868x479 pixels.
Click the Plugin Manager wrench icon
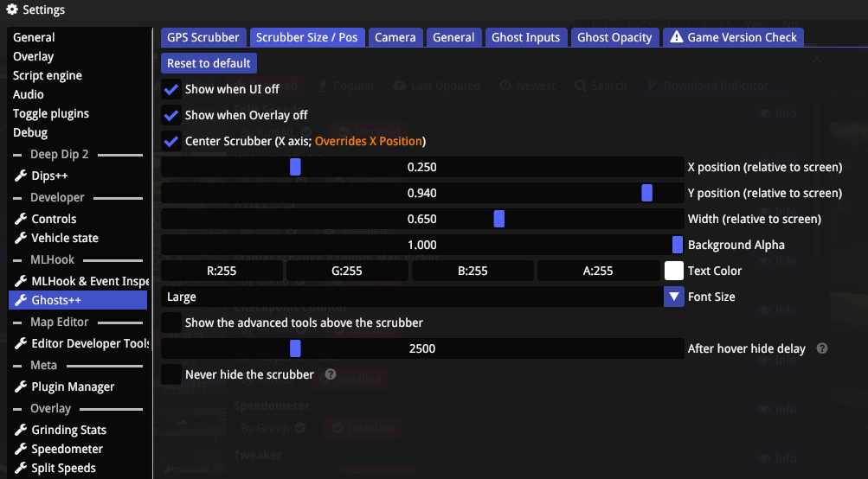(21, 386)
